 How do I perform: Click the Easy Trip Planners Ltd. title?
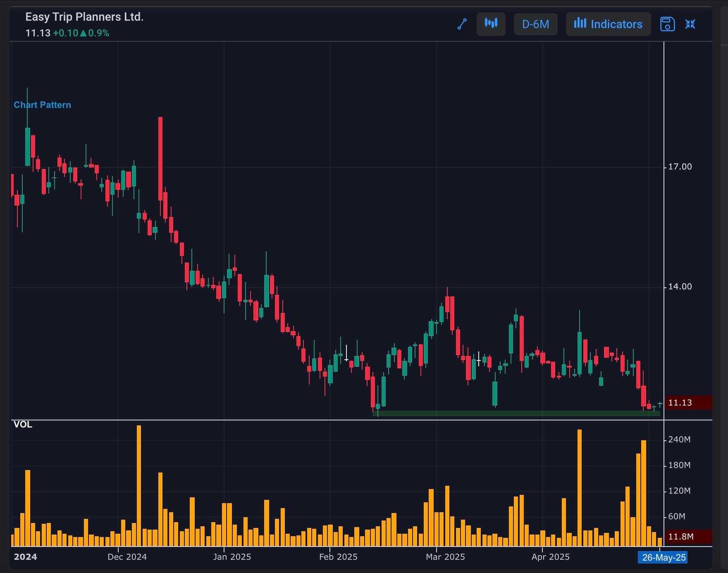(84, 17)
